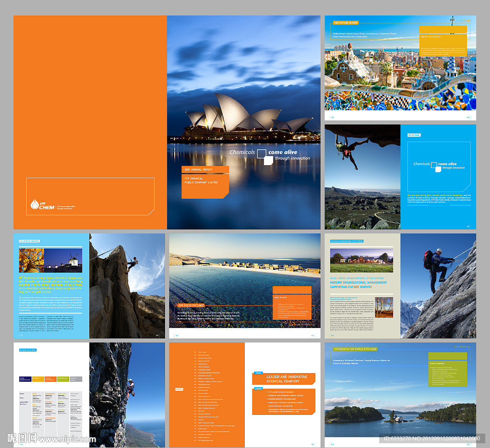
Task: Select the '2007 Annual Report' orange label
Action: click(x=205, y=169)
